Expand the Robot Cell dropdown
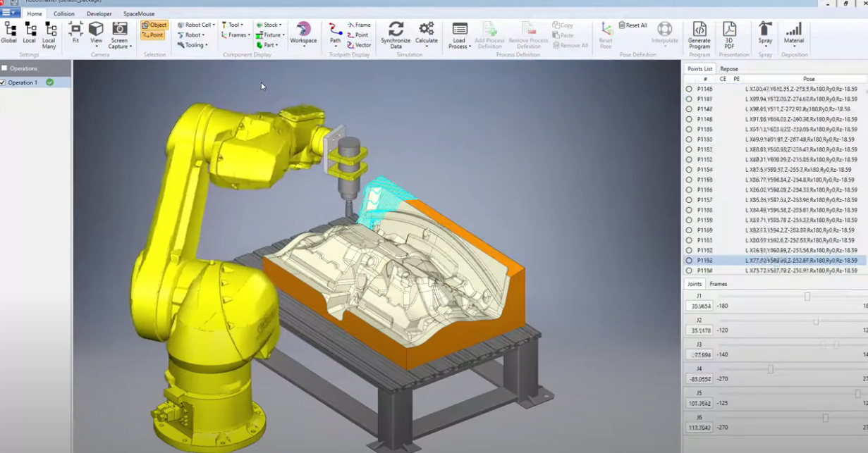 pyautogui.click(x=196, y=25)
